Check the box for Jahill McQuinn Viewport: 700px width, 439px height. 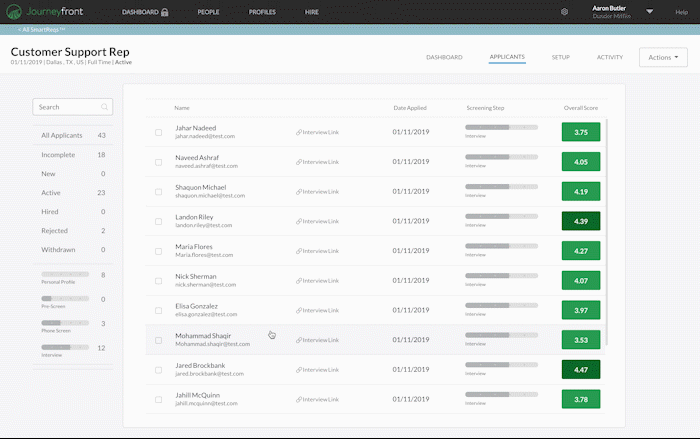(x=158, y=400)
